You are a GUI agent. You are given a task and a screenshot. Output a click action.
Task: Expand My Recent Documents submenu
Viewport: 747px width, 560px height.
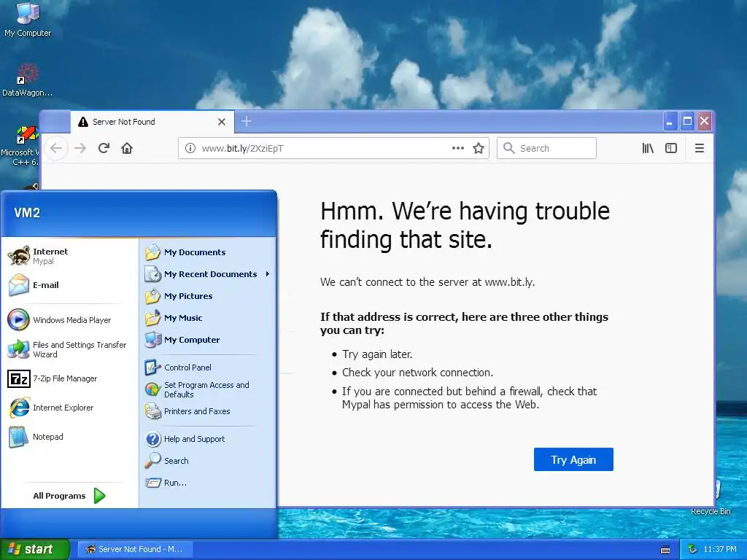click(207, 274)
